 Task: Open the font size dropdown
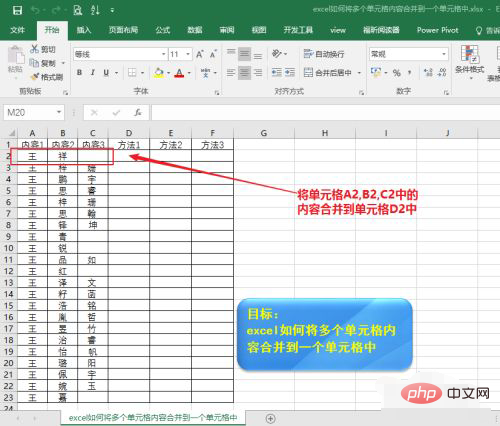coord(188,54)
